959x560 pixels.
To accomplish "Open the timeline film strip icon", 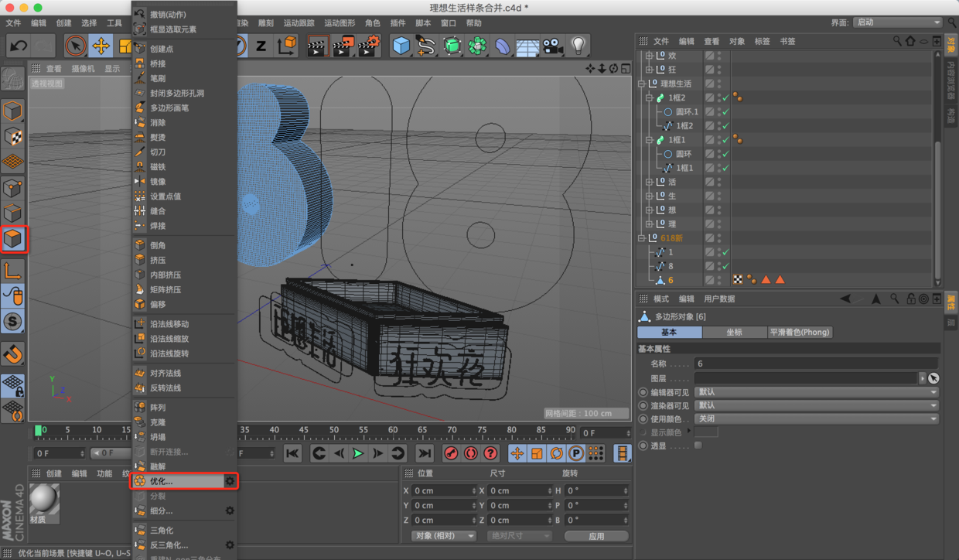I will click(x=623, y=453).
